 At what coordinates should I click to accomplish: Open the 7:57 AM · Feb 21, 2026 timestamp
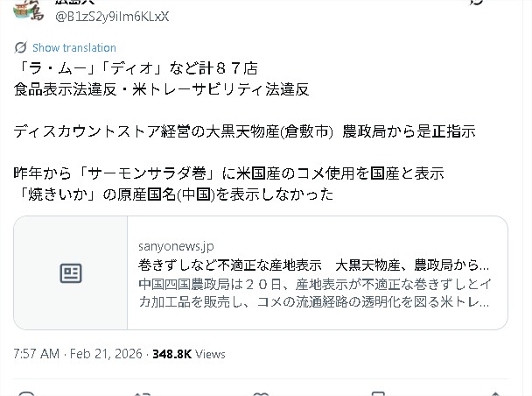pos(78,354)
